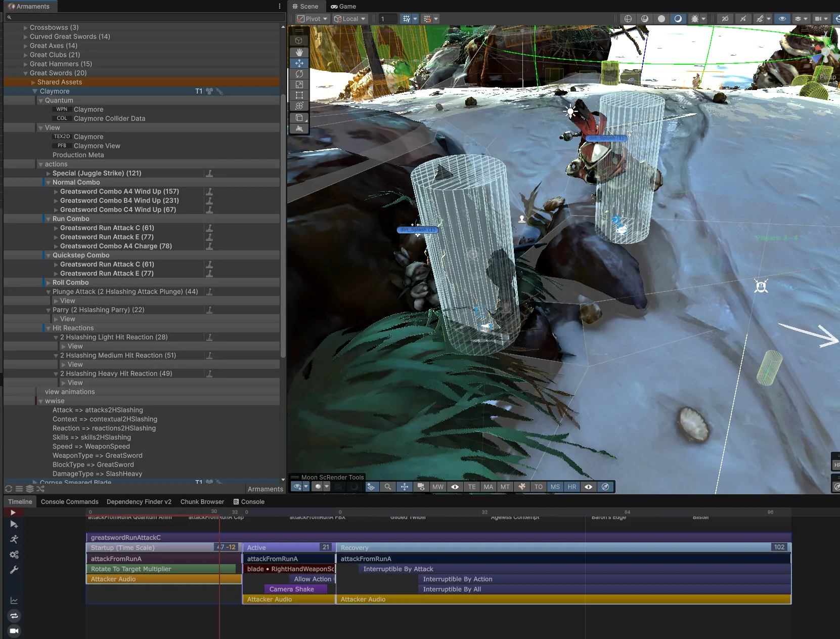Viewport: 840px width, 639px height.
Task: Click the camera icon in timeline sidebar
Action: (14, 631)
